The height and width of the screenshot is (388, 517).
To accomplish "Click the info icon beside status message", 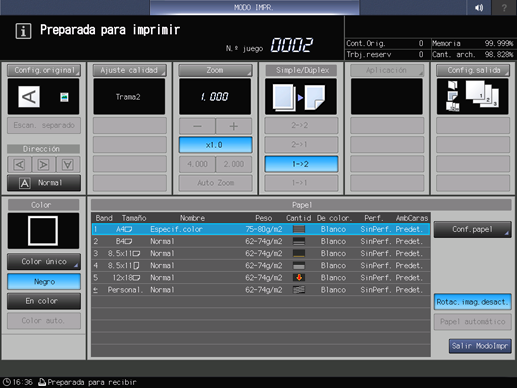I will (x=23, y=31).
